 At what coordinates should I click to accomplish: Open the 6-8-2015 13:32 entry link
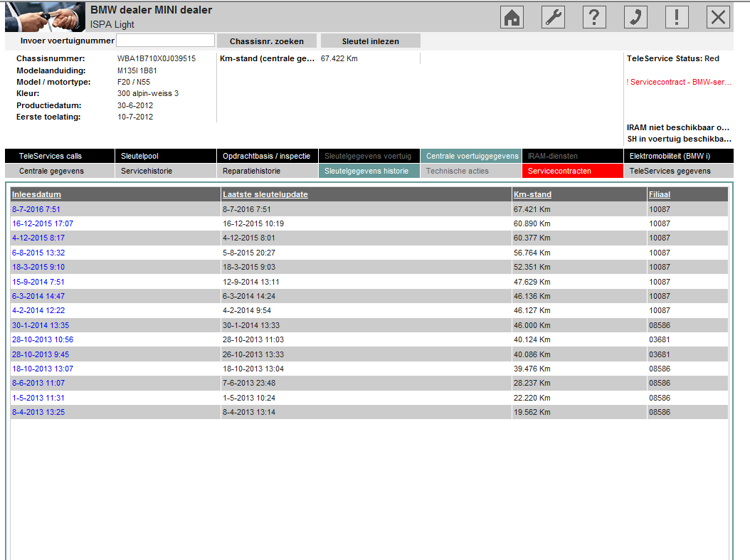[x=38, y=253]
